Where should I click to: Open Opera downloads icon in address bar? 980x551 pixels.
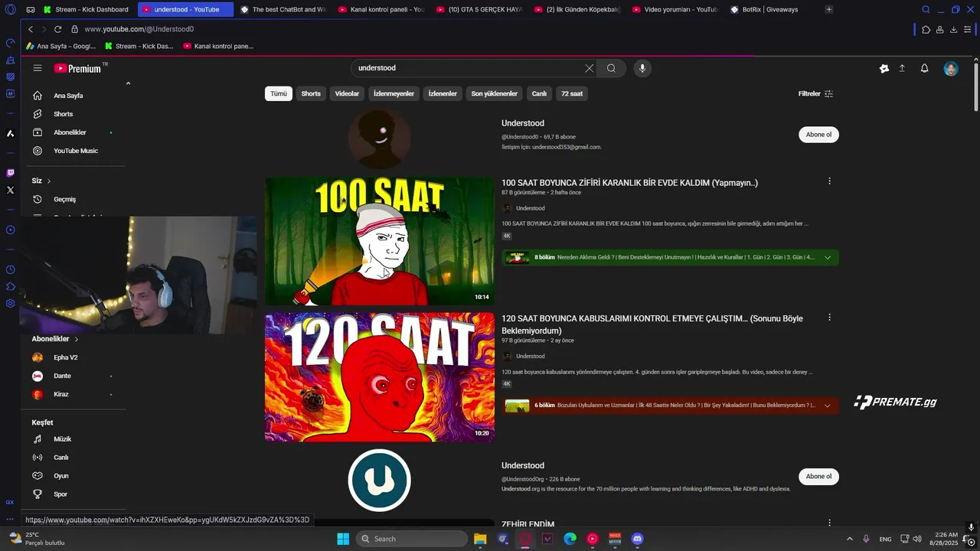click(x=954, y=29)
